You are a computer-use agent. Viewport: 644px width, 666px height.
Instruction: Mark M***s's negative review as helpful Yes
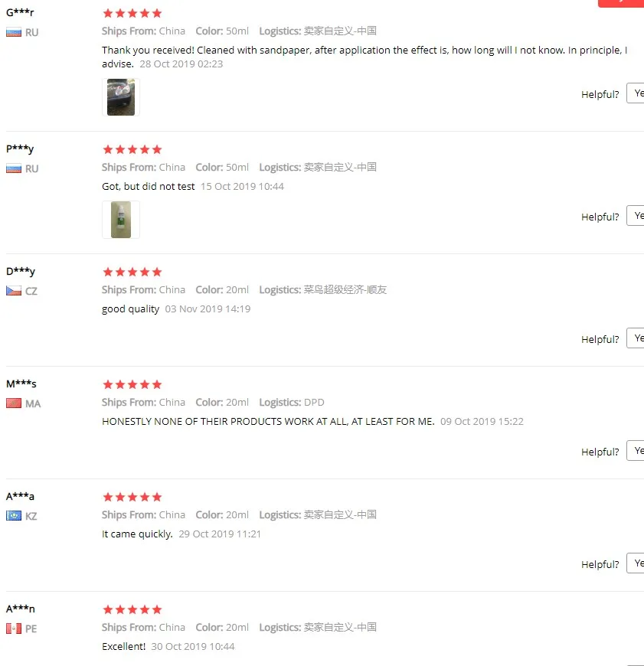[636, 451]
